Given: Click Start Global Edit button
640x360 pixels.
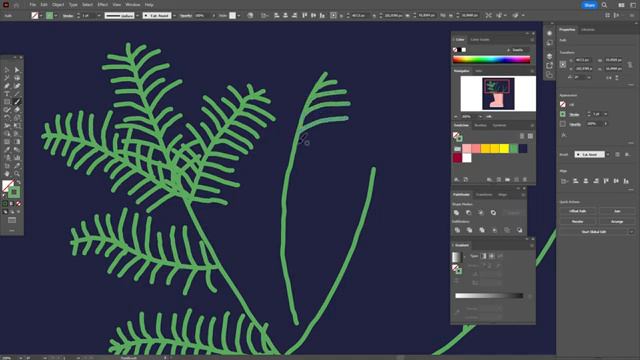Looking at the screenshot, I should (593, 232).
